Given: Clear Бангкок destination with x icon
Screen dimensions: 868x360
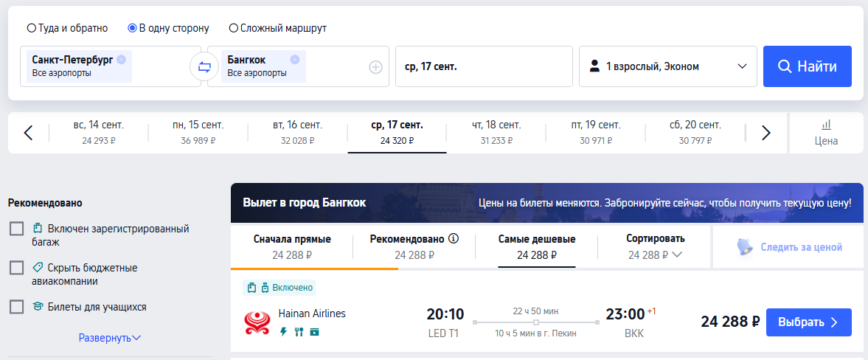Looking at the screenshot, I should click(x=294, y=59).
